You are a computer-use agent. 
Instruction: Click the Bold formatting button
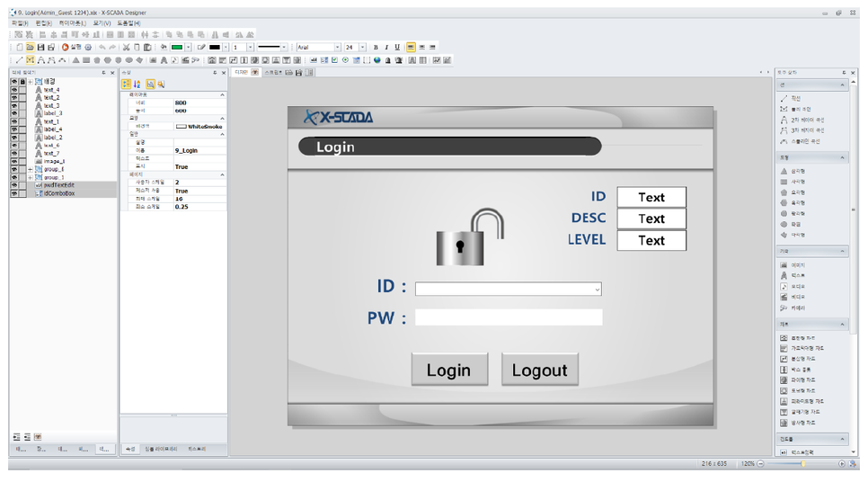(x=376, y=47)
